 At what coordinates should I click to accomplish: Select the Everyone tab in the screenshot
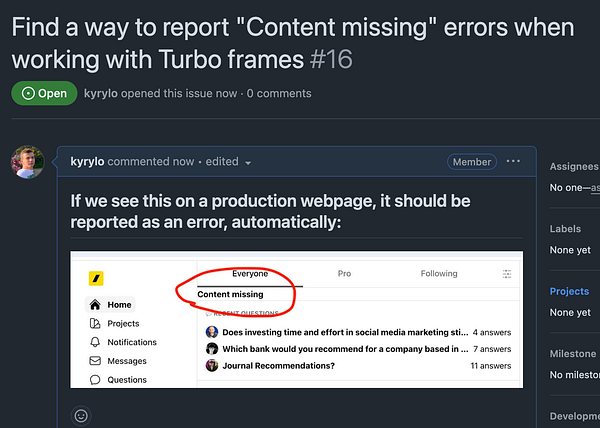click(250, 273)
